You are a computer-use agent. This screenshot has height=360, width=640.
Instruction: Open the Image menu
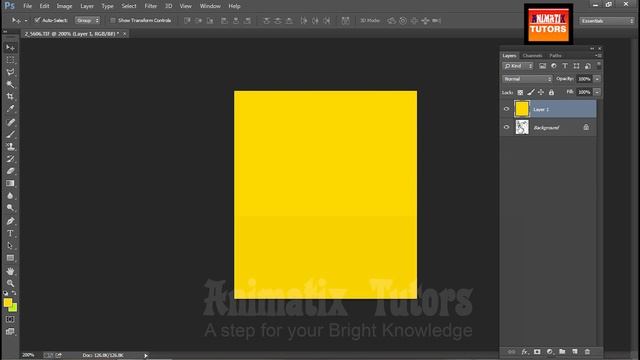click(x=64, y=6)
